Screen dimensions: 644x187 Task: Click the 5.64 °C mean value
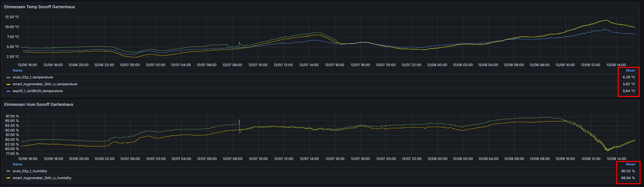[629, 91]
